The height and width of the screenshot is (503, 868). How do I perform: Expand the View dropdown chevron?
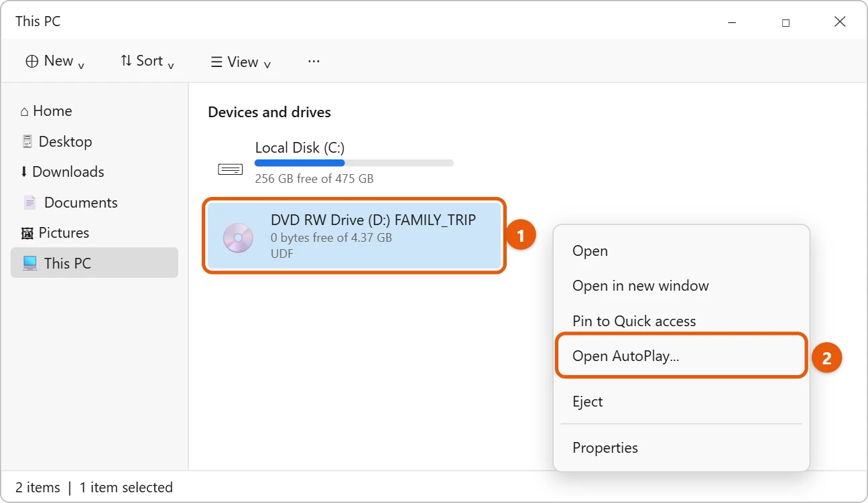267,66
